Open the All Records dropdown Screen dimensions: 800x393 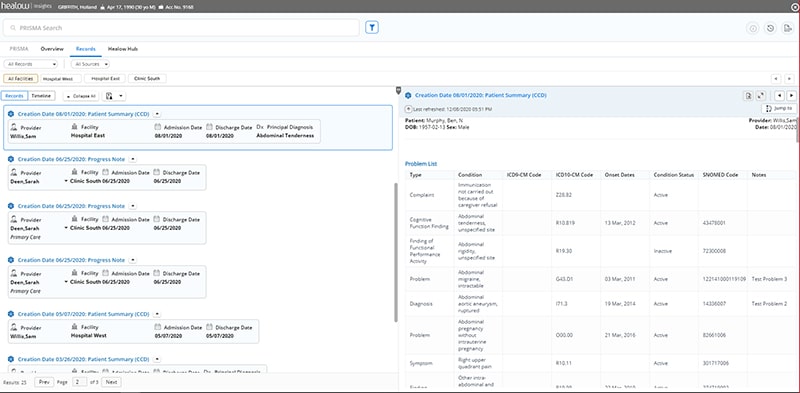pos(31,64)
